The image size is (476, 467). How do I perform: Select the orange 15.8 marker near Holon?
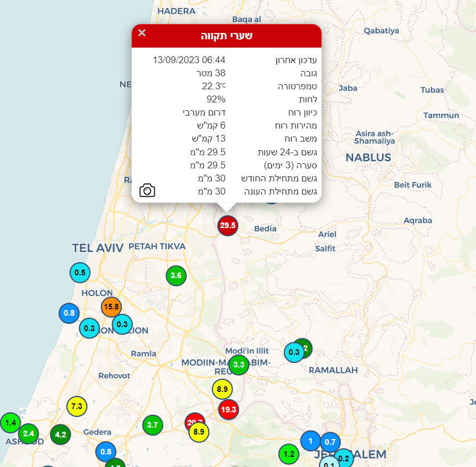tap(111, 307)
